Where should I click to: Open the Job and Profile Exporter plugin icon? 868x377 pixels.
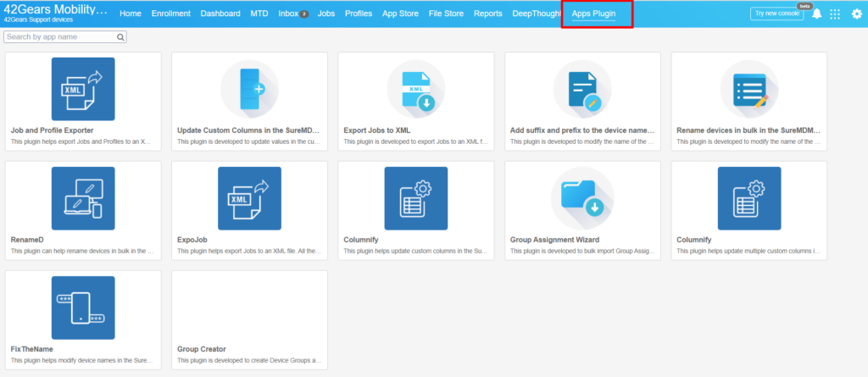(x=83, y=89)
